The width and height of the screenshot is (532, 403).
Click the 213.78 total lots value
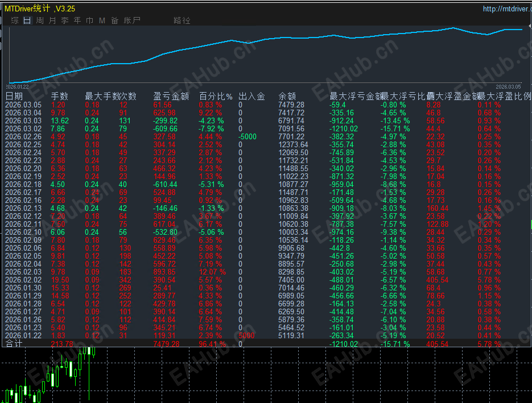62,344
